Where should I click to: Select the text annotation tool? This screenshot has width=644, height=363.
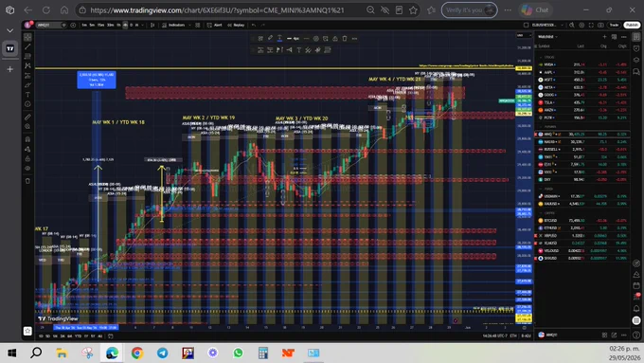pyautogui.click(x=27, y=94)
